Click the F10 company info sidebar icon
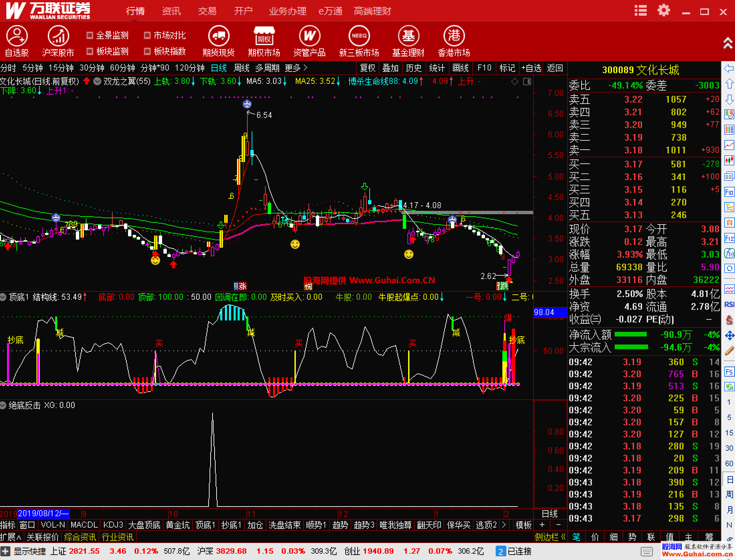The width and height of the screenshot is (735, 560). pos(729,192)
